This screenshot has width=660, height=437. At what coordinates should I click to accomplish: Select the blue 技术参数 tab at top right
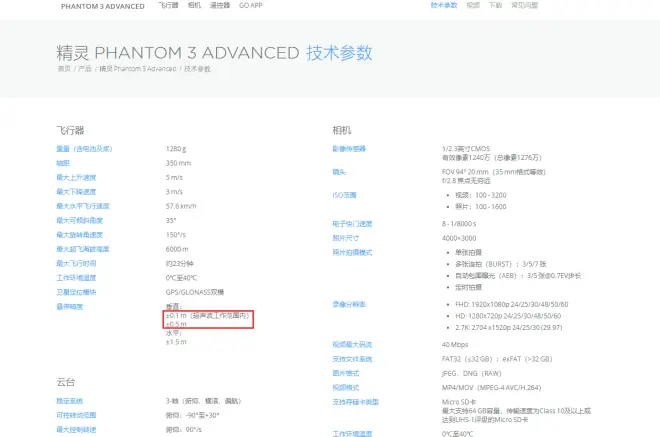click(444, 5)
